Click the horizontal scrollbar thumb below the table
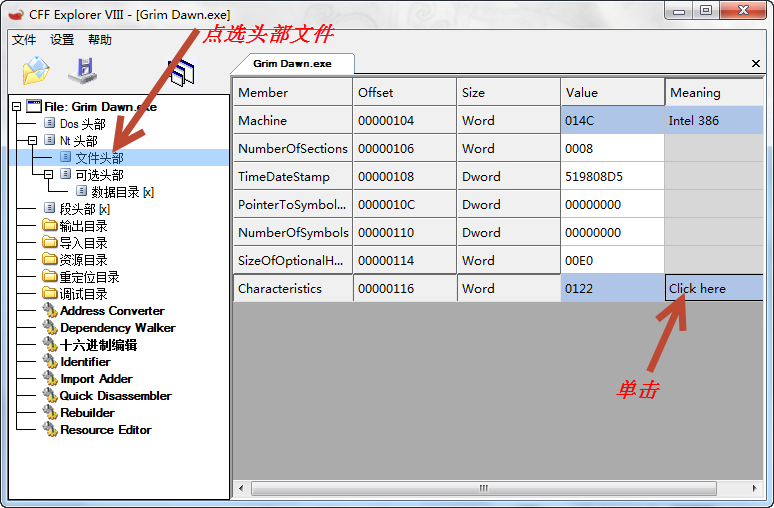 pyautogui.click(x=484, y=488)
